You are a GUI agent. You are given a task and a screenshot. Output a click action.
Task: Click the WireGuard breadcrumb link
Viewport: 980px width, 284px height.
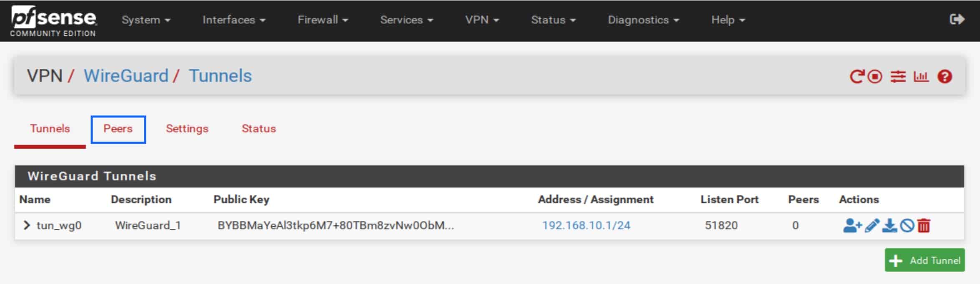point(126,76)
